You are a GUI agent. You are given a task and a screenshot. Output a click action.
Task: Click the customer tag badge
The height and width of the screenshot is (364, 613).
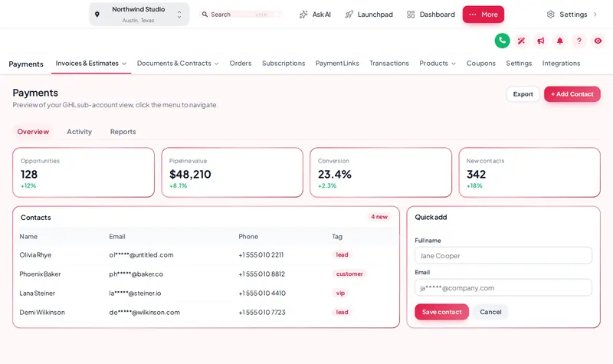coord(349,274)
